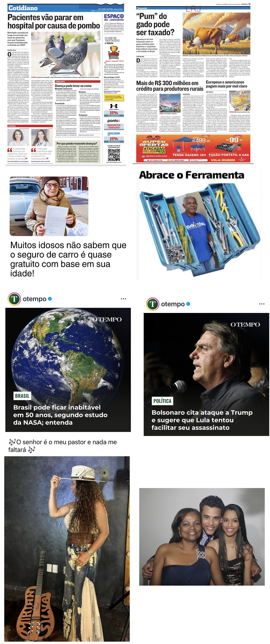Click the Super Ofertas Atacadão advertisement banner
270x644 pixels.
pos(193,149)
